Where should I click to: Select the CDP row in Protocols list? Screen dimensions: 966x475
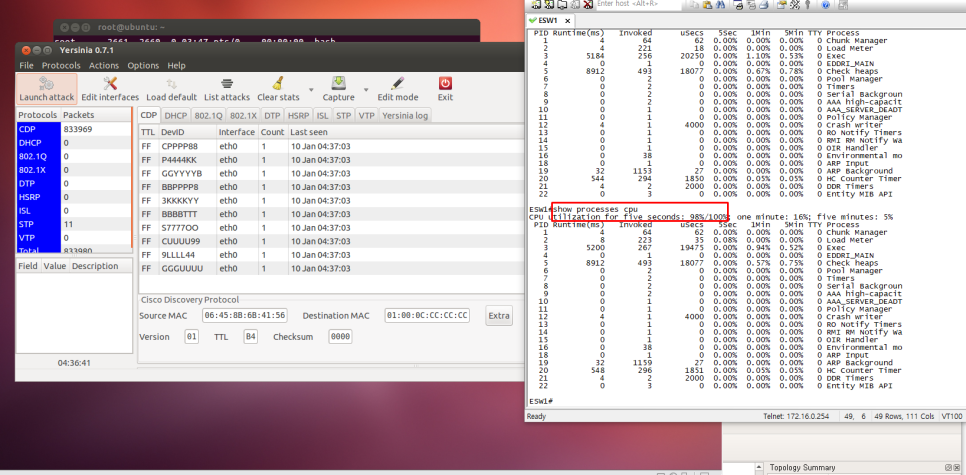tap(73, 129)
